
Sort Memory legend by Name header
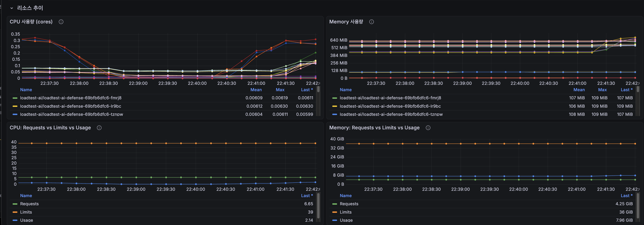point(345,90)
